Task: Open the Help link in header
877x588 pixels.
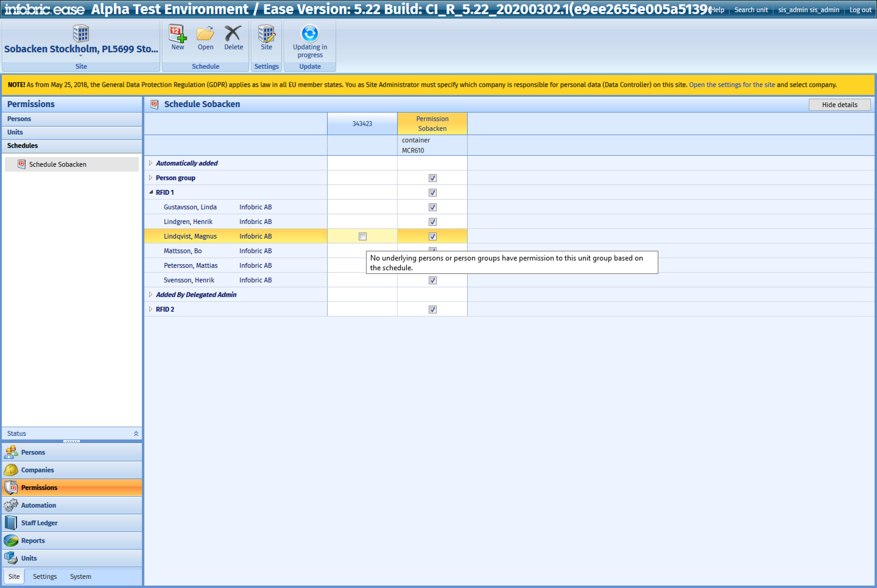Action: (717, 10)
